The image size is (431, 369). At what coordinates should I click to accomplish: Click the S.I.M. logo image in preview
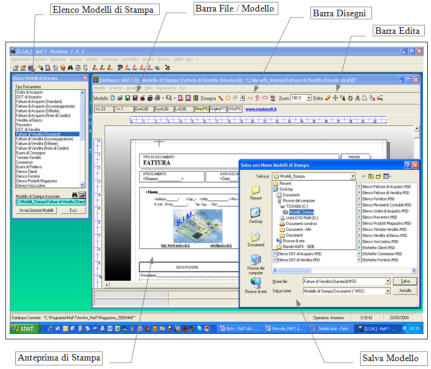(198, 226)
